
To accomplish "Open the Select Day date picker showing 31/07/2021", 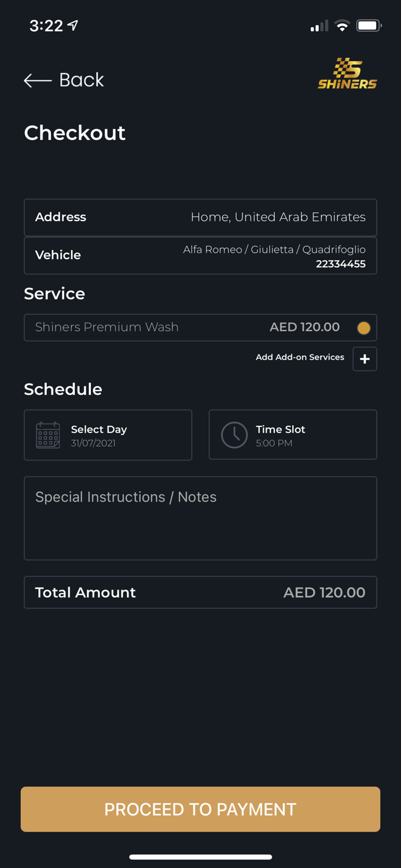I will point(108,435).
